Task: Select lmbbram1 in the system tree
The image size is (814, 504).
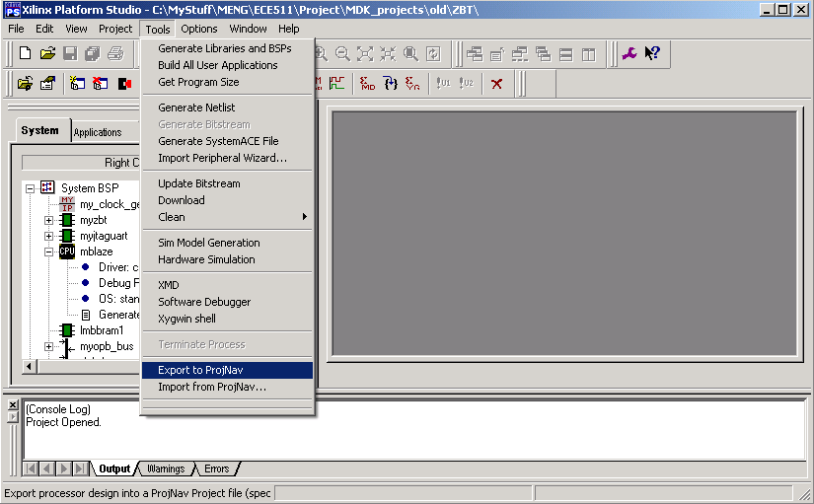Action: (x=102, y=330)
